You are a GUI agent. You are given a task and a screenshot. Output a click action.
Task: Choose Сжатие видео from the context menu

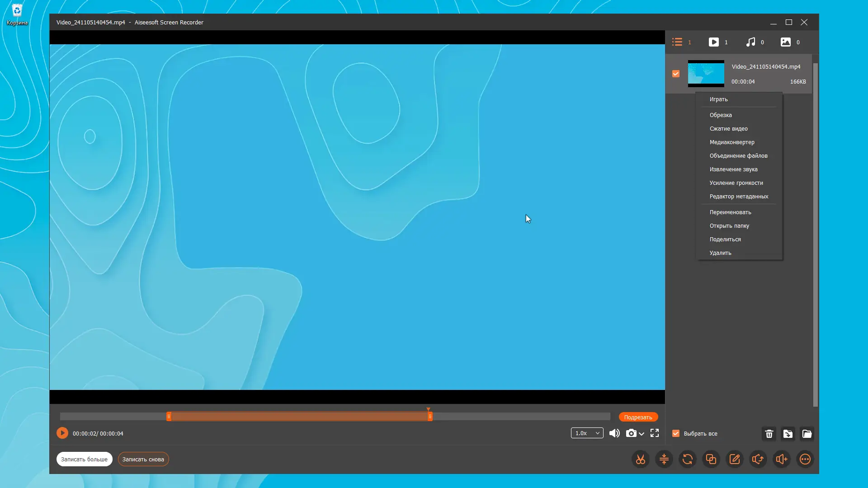(x=728, y=128)
